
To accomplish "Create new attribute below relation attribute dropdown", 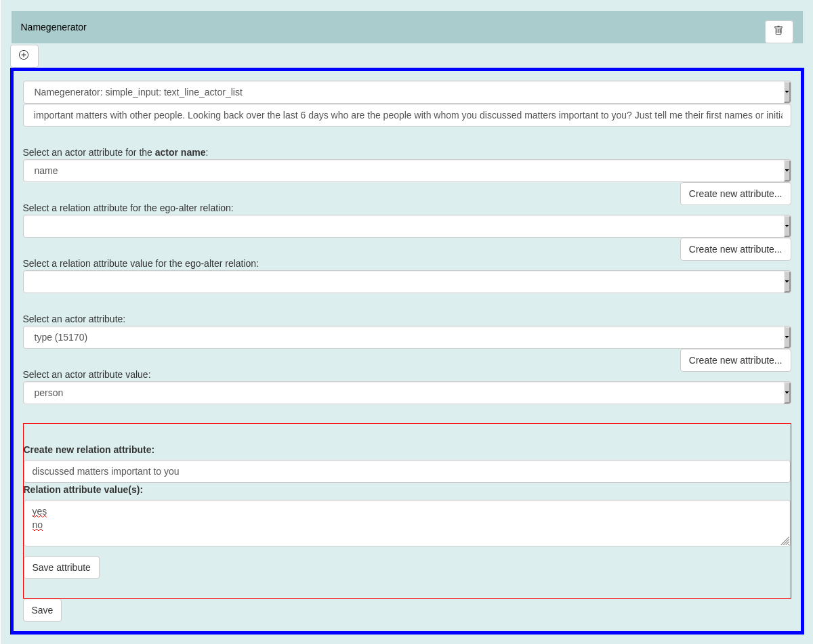I will tap(735, 249).
